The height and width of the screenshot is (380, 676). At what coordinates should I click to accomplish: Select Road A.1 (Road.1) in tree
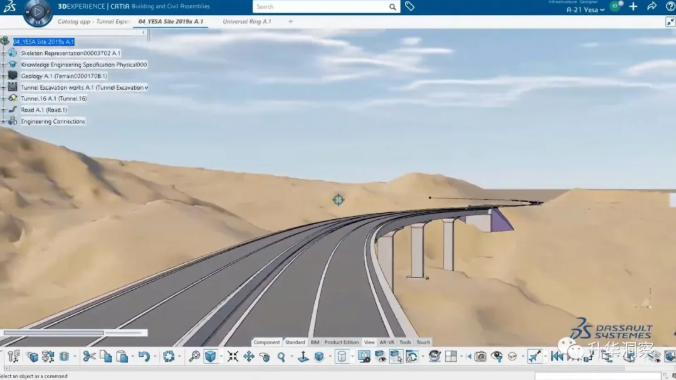pos(44,110)
